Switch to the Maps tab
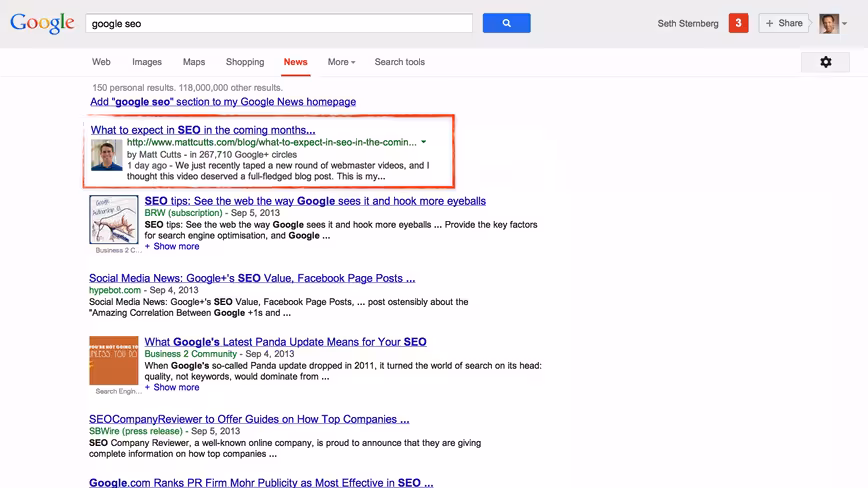868x488 pixels. tap(194, 62)
